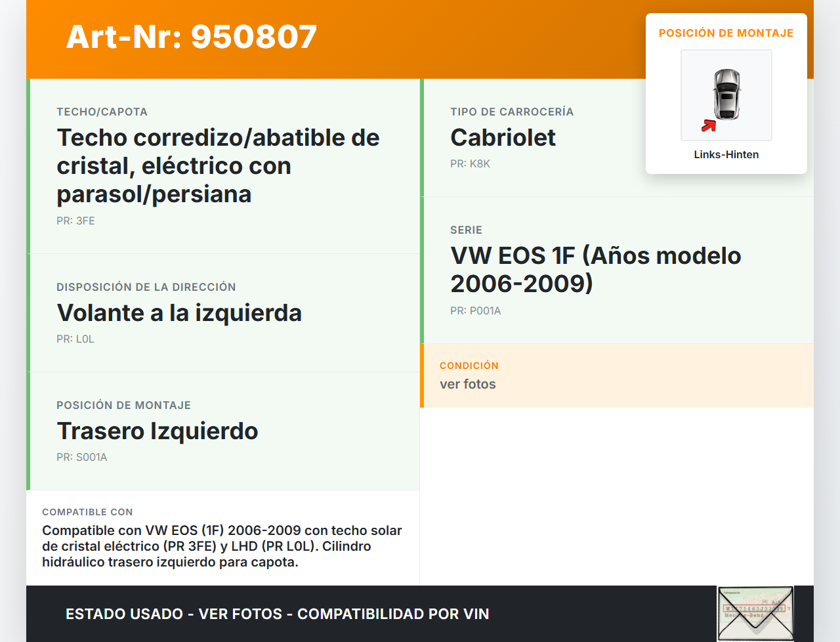Click the PR: P001A code
The image size is (840, 642).
(475, 311)
